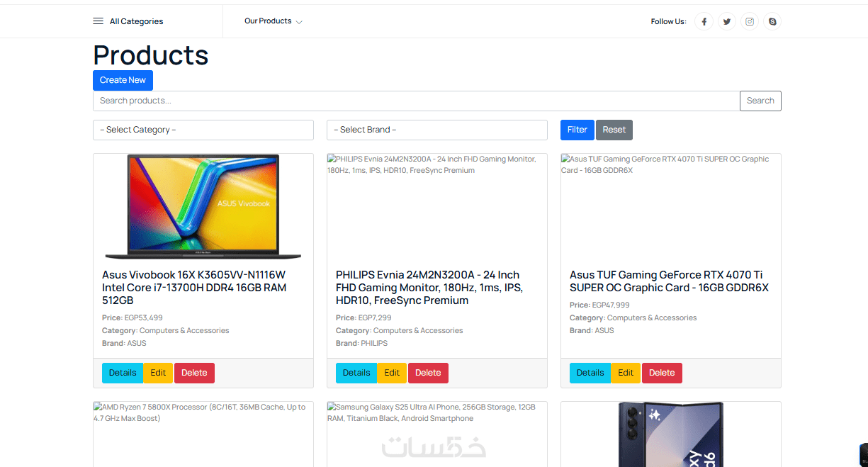Screen dimensions: 868x467
Task: Delete the Asus TUF RTX 4070 Ti product
Action: coord(662,373)
